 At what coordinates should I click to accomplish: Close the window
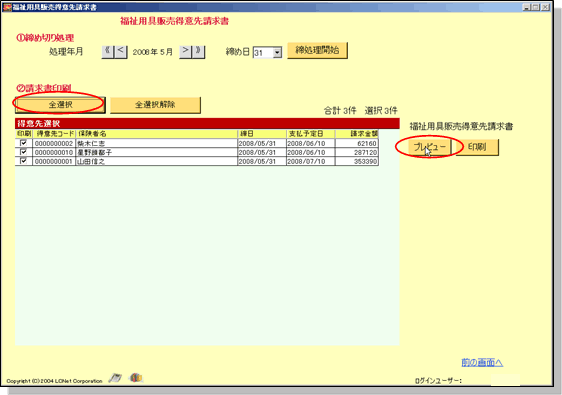(x=545, y=7)
